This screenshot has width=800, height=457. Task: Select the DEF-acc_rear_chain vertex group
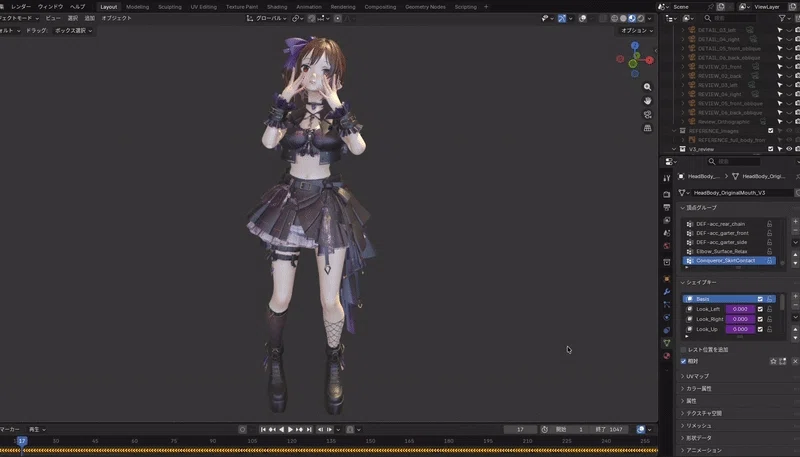[729, 224]
